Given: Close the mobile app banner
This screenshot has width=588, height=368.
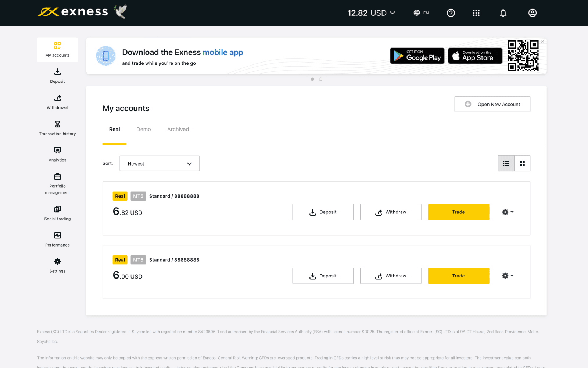Looking at the screenshot, I should point(543,42).
